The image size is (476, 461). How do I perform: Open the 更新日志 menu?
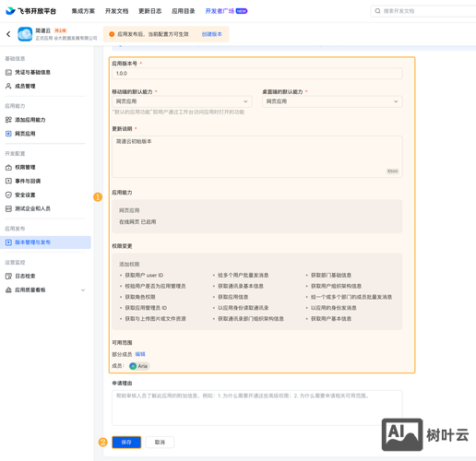(149, 11)
